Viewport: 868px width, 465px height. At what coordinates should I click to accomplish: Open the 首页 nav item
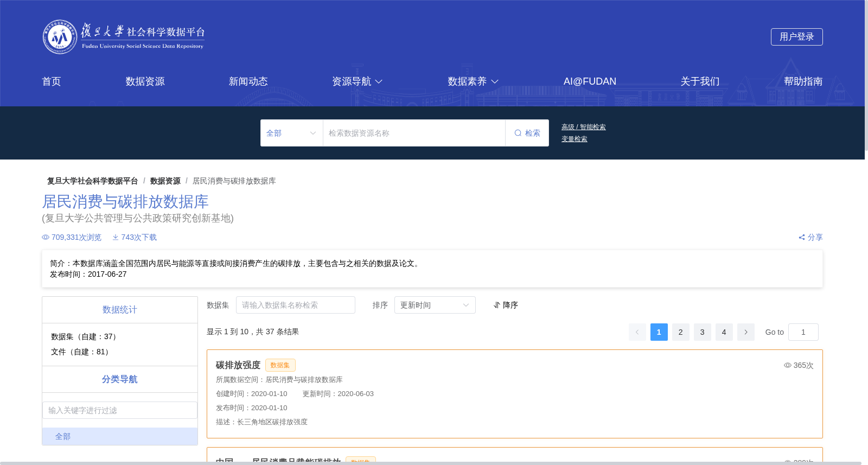tap(52, 81)
